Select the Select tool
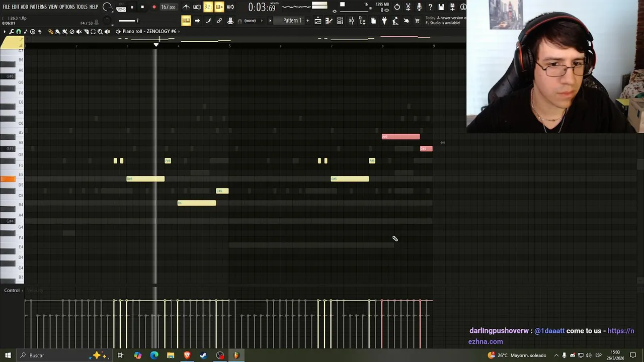 (93, 32)
